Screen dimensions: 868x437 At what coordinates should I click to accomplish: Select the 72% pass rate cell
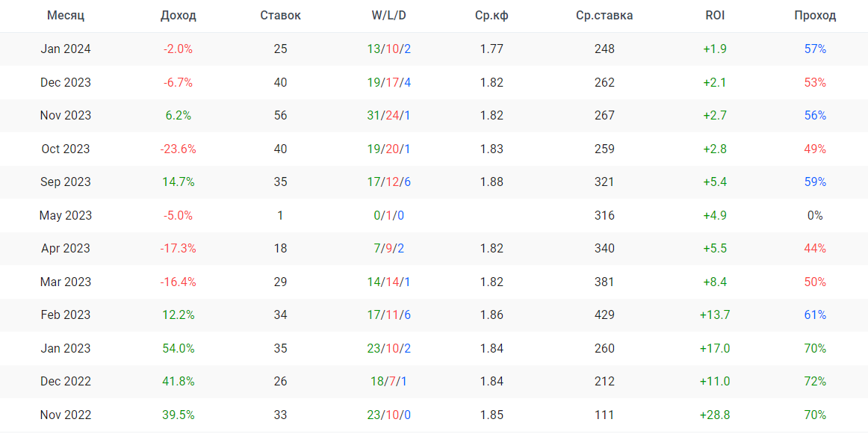coord(815,382)
